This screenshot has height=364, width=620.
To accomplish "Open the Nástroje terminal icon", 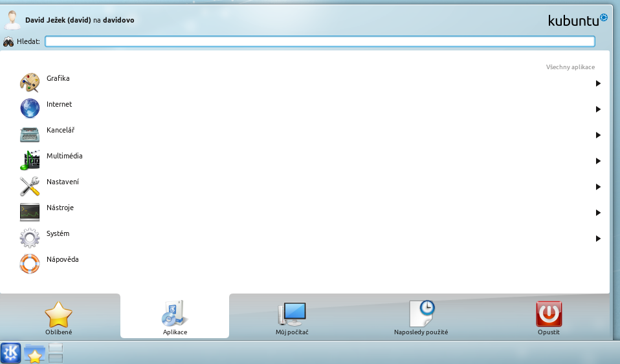I will coord(30,212).
